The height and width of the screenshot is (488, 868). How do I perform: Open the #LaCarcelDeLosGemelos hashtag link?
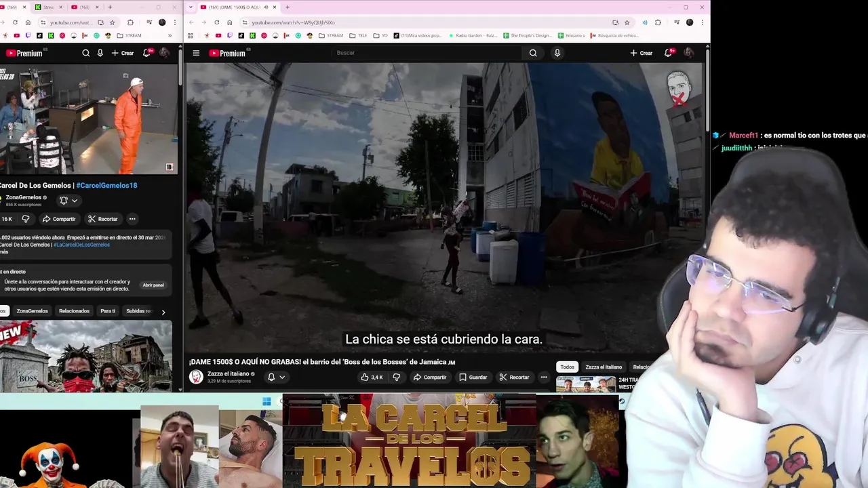point(81,245)
